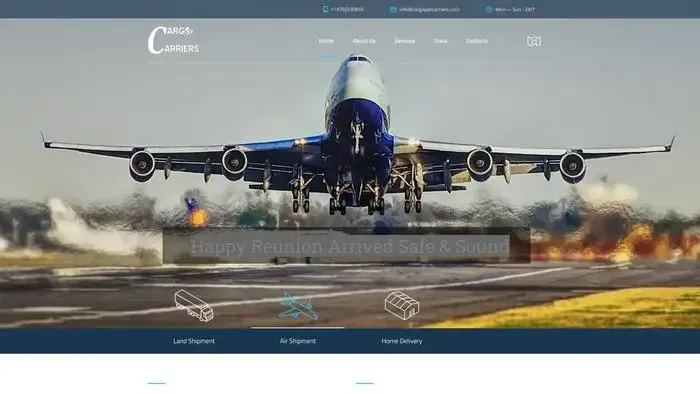Open the Services menu item
The width and height of the screenshot is (700, 394).
pyautogui.click(x=404, y=41)
